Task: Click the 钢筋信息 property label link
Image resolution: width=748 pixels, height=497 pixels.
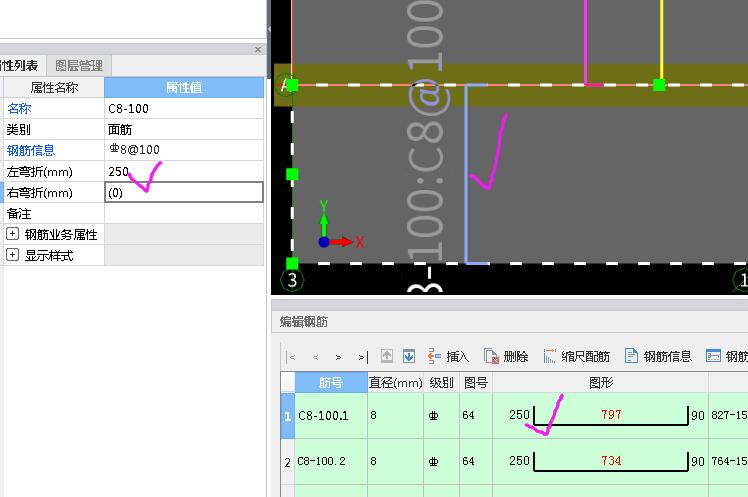Action: 31,150
